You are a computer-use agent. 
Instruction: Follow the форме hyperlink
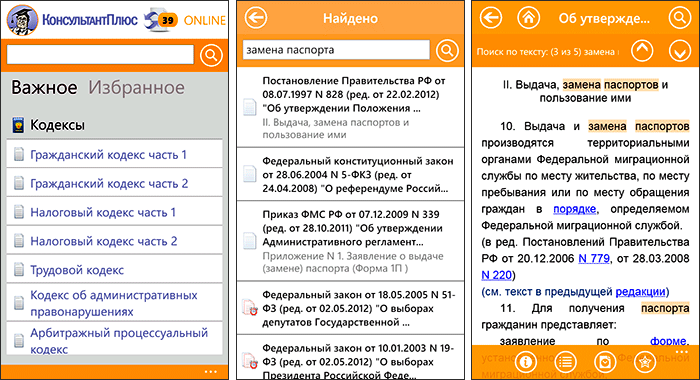668,341
